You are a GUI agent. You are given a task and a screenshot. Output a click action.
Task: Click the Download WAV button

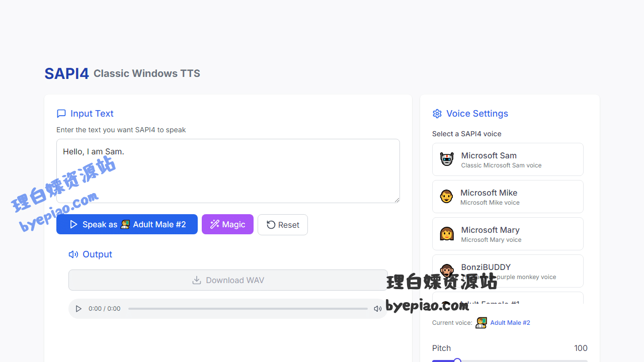pyautogui.click(x=228, y=280)
